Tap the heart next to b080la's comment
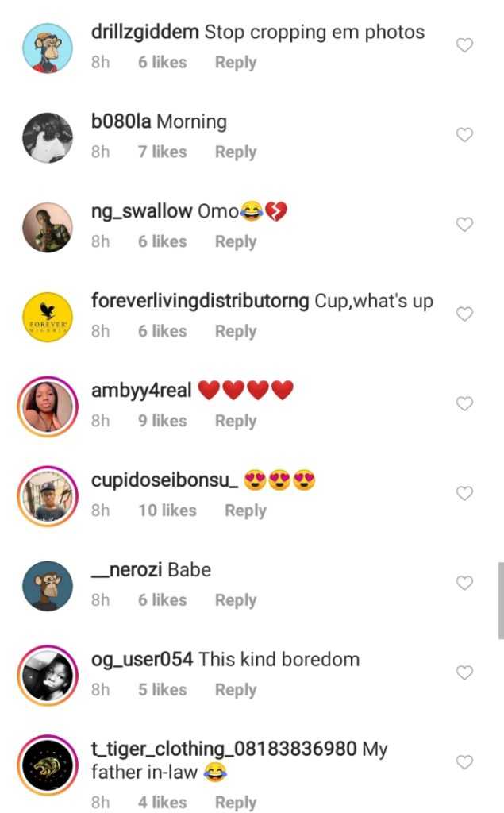Screen dimensions: 504x813 tap(464, 135)
